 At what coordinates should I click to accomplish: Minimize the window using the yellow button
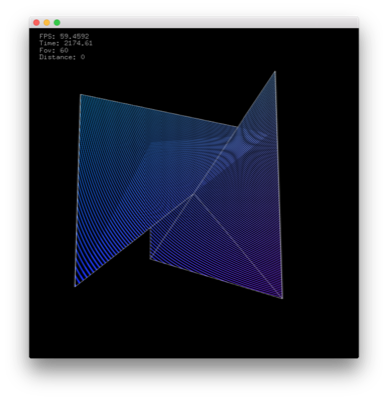click(47, 23)
